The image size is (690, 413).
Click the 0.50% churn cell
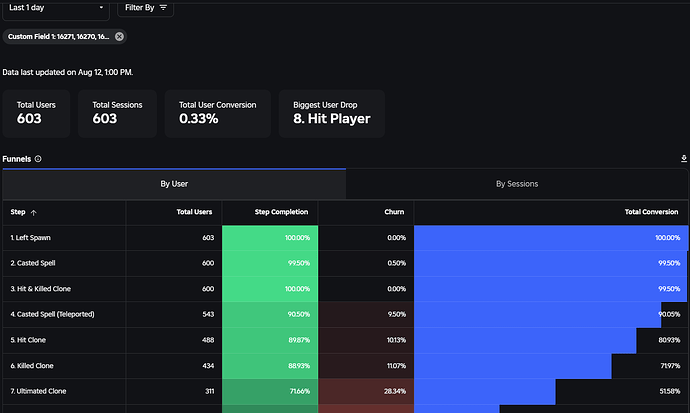click(x=366, y=263)
